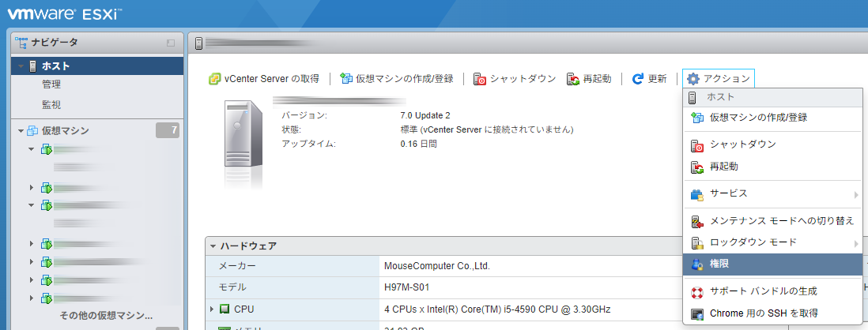Viewport: 868px width, 330px height.
Task: Click the host icon in the title bar
Action: tap(198, 43)
